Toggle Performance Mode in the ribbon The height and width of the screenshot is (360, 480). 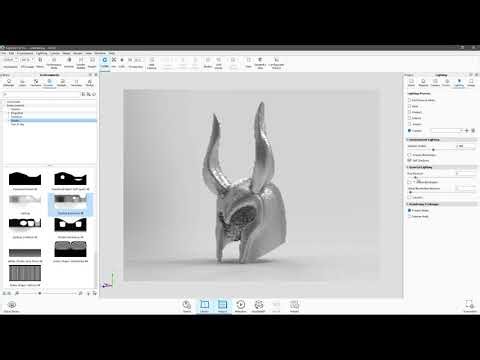point(54,63)
